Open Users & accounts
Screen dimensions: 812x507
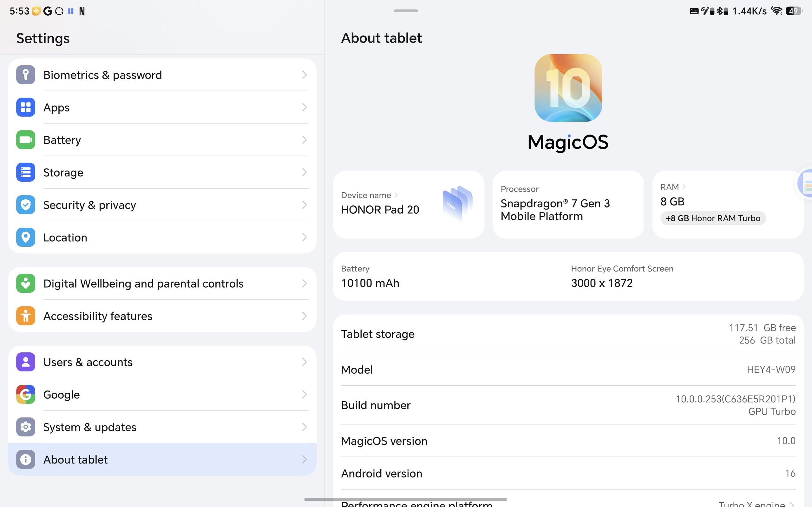click(162, 362)
